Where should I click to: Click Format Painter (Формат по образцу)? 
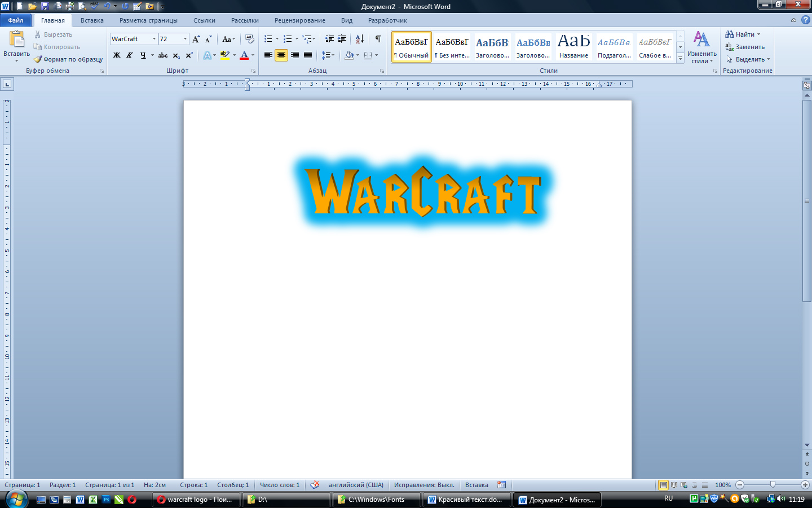(68, 59)
